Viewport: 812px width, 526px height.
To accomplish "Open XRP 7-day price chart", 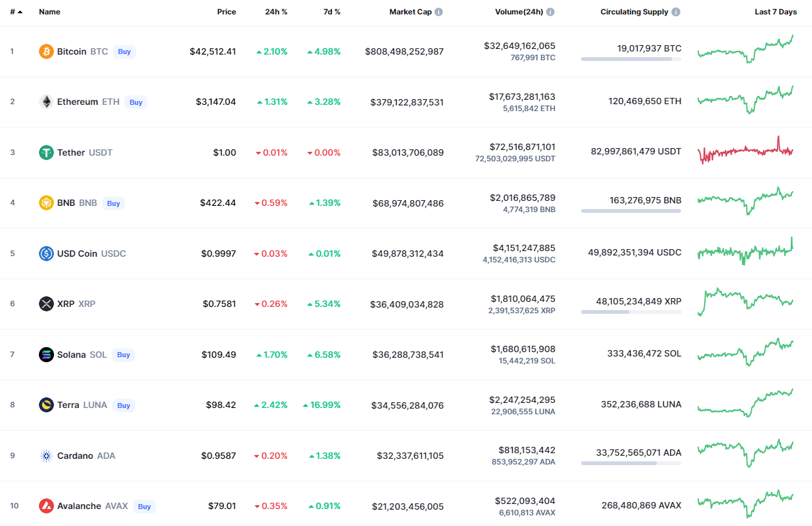I will click(745, 302).
